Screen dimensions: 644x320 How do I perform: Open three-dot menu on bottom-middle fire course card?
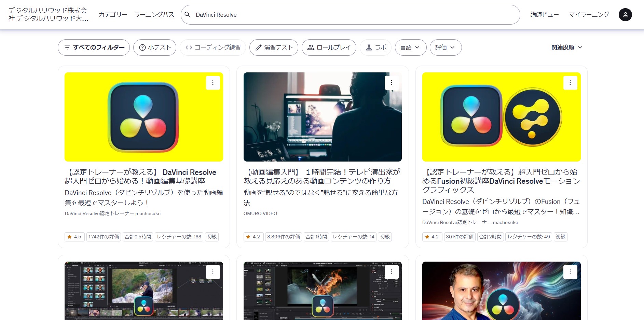tap(391, 272)
